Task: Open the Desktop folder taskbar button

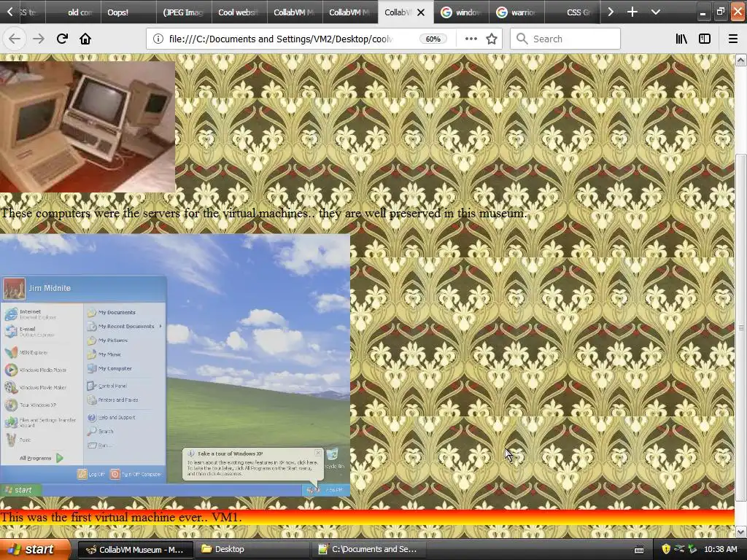Action: coord(252,549)
